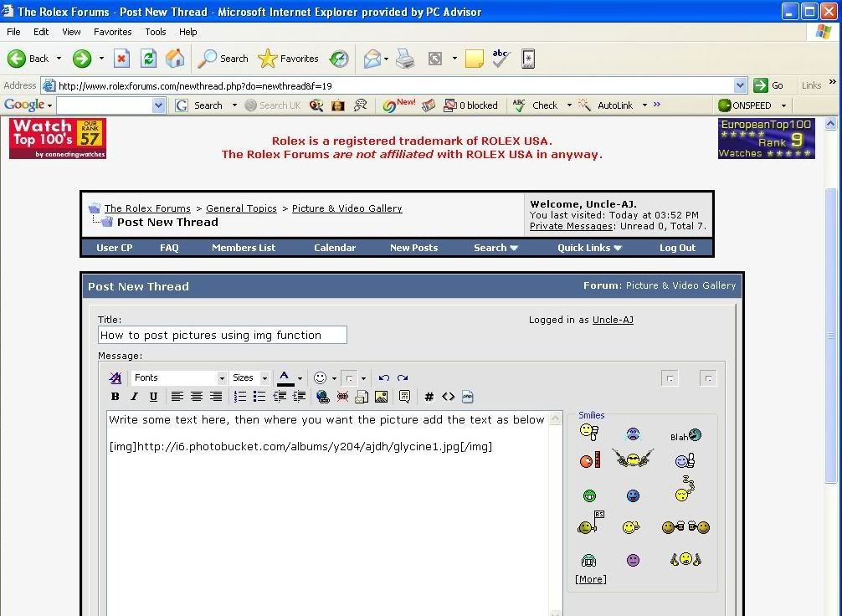The width and height of the screenshot is (842, 616).
Task: Open the Sizes dropdown
Action: [249, 378]
